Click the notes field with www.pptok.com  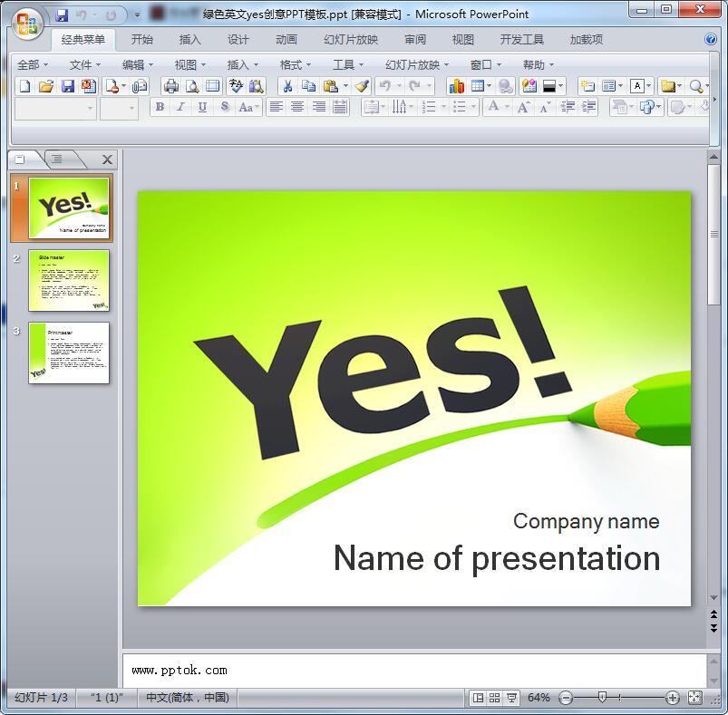[414, 671]
